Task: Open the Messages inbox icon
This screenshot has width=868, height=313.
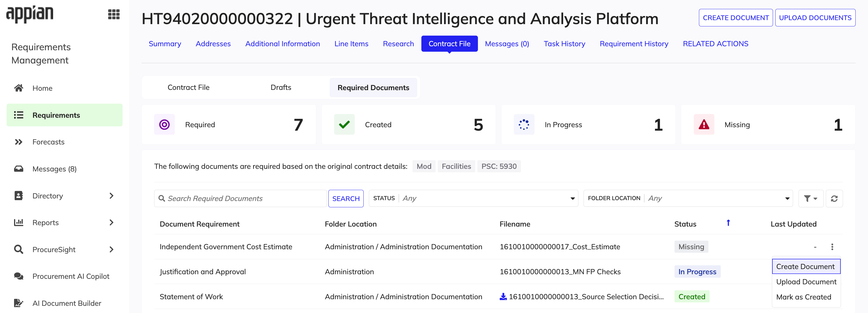Action: pos(19,169)
